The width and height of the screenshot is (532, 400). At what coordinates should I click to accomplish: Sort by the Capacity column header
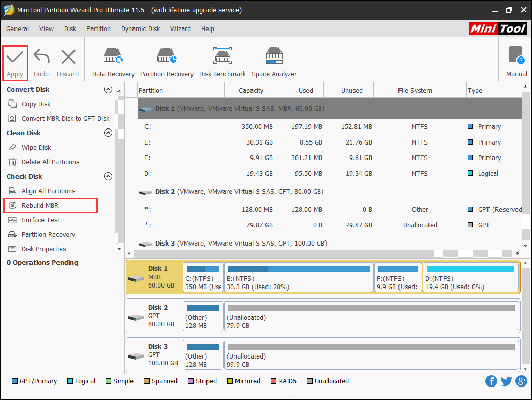[x=249, y=90]
